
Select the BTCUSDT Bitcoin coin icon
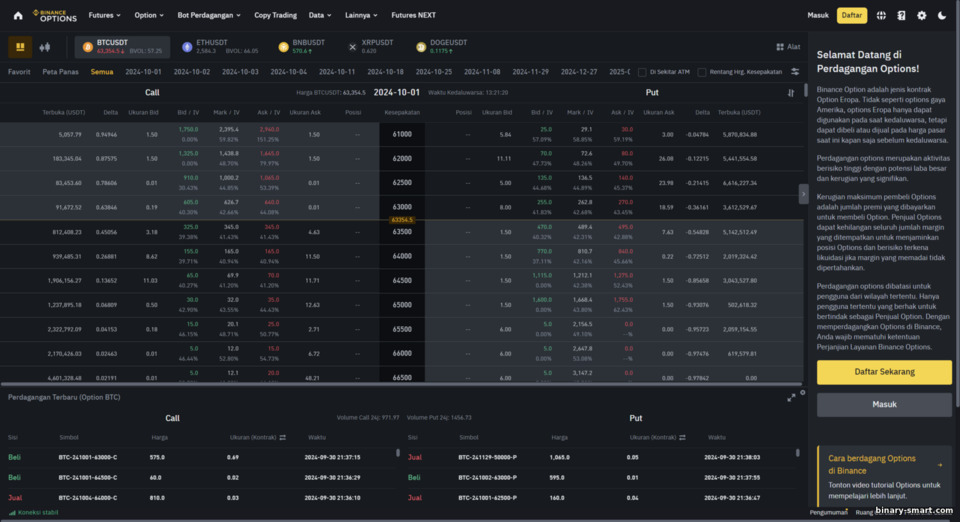(x=88, y=47)
